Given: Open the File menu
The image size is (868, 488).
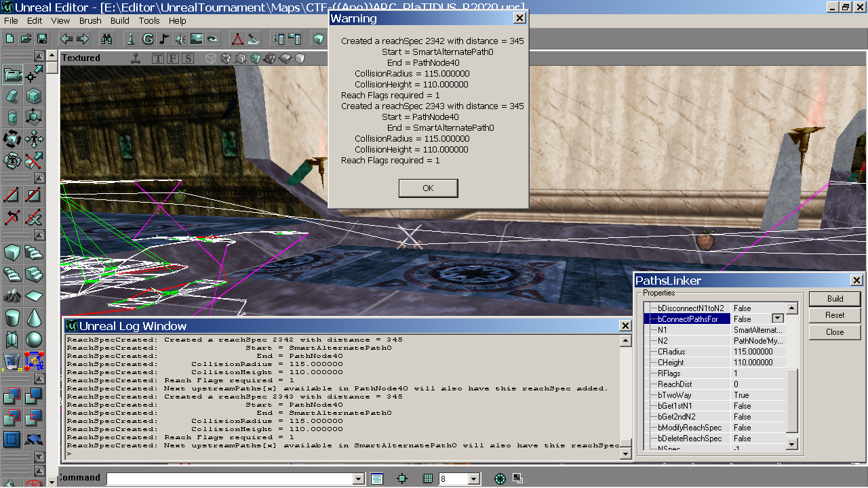Looking at the screenshot, I should pos(11,21).
